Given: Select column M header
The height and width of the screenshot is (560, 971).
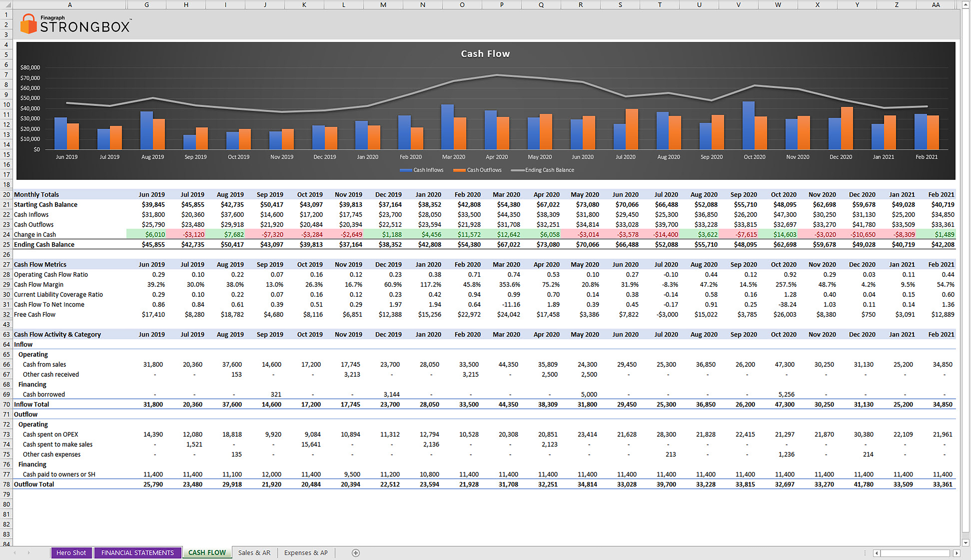Looking at the screenshot, I should [383, 5].
